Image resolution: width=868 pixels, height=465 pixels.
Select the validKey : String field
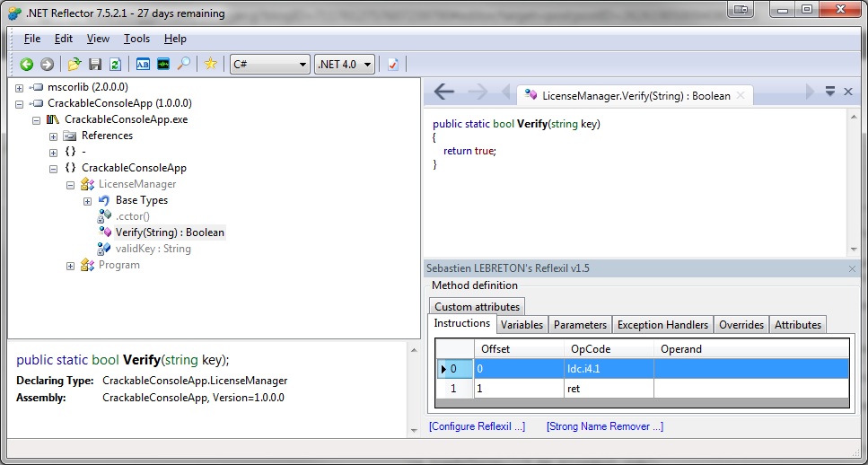pos(153,249)
